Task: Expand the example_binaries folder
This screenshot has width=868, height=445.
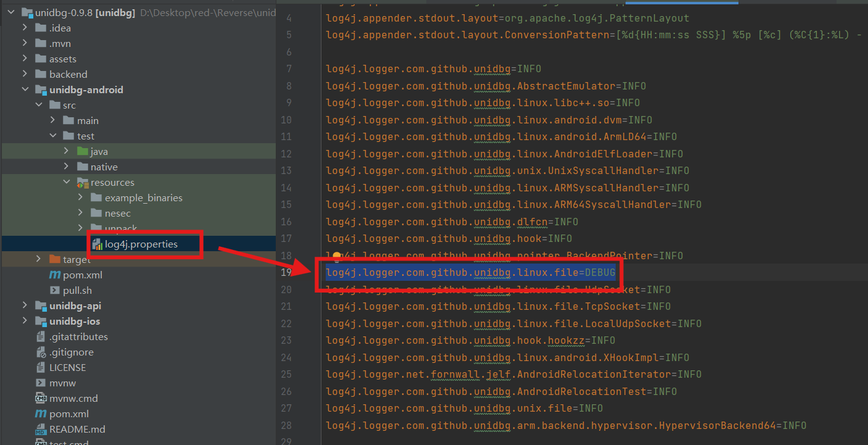Action: [x=80, y=198]
